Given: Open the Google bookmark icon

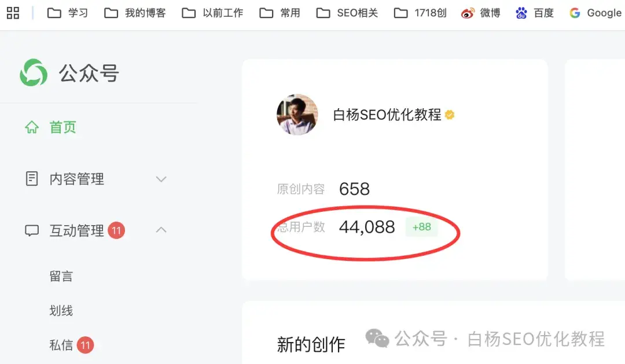Looking at the screenshot, I should coord(575,13).
